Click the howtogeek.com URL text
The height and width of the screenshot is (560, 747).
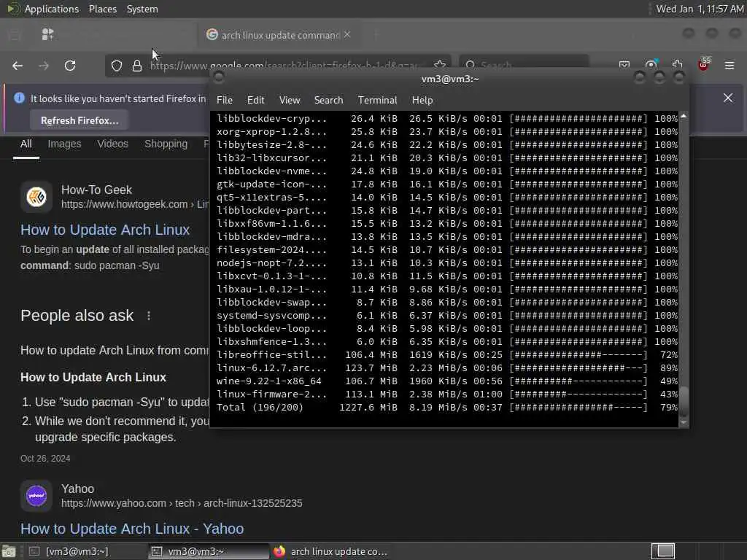coord(135,204)
